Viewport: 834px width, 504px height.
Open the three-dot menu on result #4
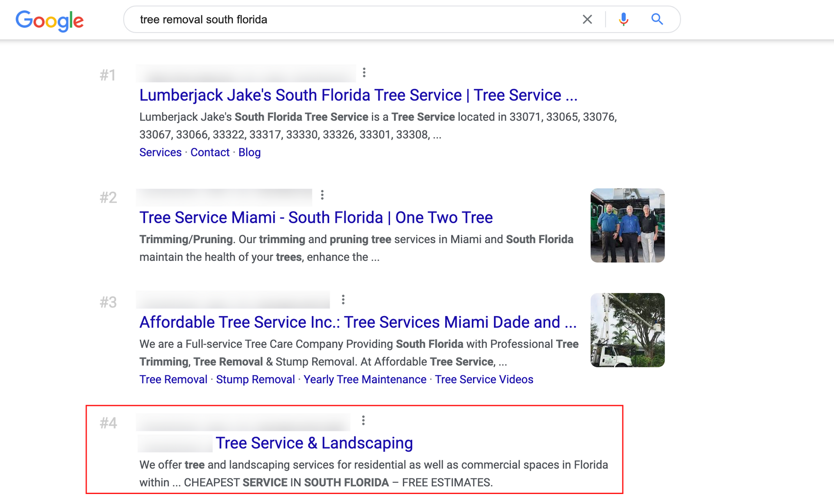(x=363, y=420)
